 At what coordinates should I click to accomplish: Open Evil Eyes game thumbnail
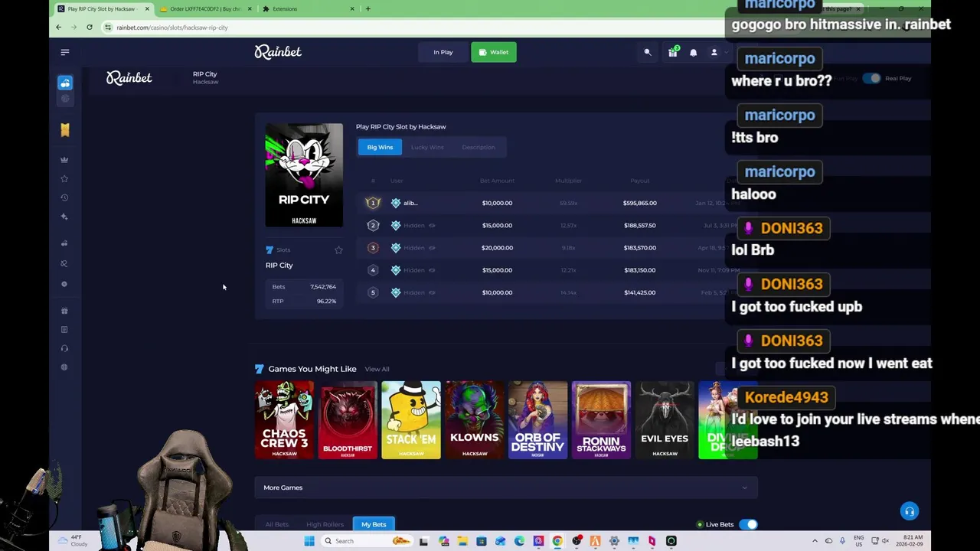pyautogui.click(x=665, y=420)
